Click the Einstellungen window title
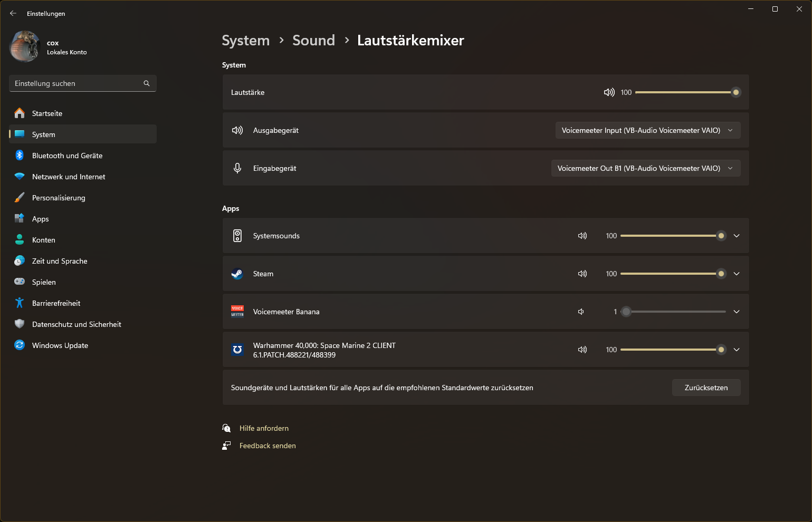The height and width of the screenshot is (522, 812). [46, 14]
